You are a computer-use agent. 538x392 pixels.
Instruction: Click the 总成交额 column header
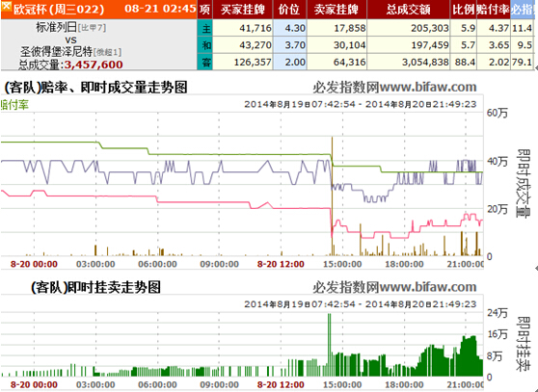click(x=408, y=10)
